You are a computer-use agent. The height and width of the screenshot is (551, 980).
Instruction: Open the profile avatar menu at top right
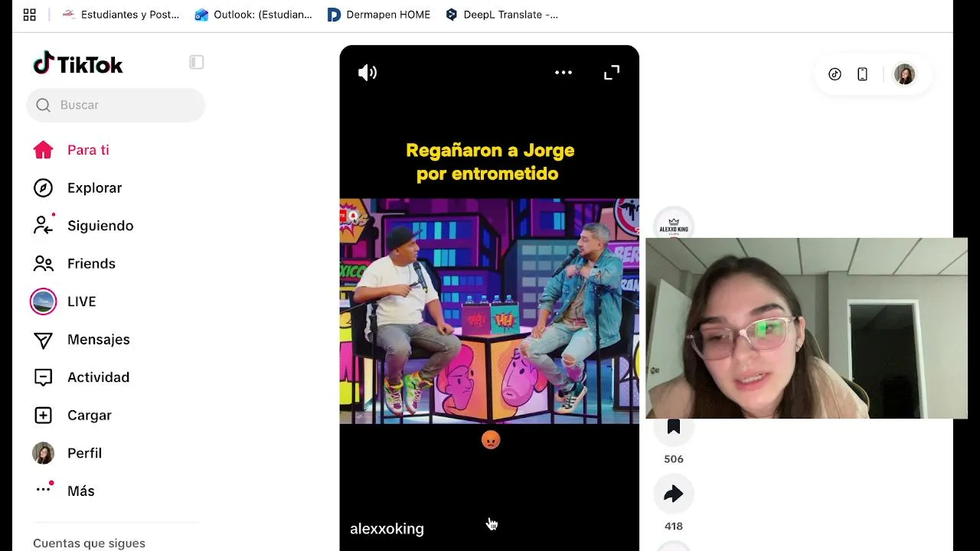tap(904, 74)
